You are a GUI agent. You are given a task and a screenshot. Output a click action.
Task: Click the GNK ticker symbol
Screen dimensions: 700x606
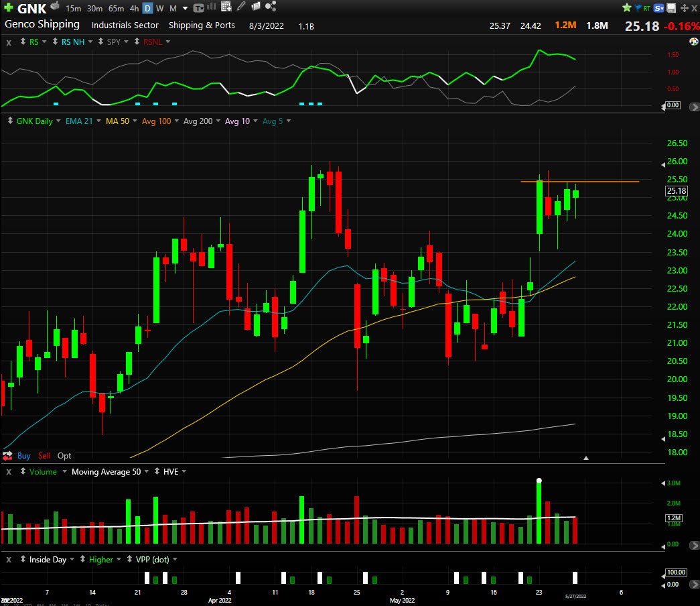31,9
